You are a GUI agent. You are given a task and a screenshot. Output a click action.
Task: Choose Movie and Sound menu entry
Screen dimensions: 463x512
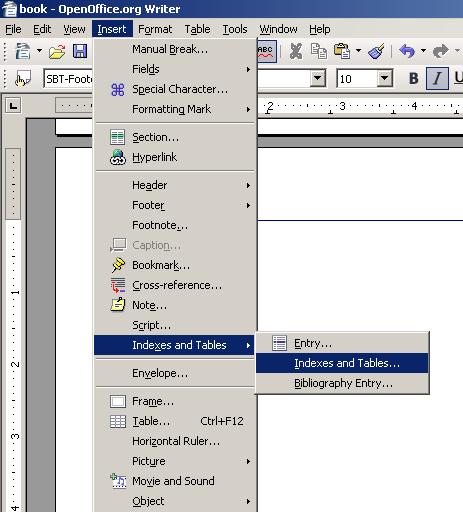tap(175, 481)
